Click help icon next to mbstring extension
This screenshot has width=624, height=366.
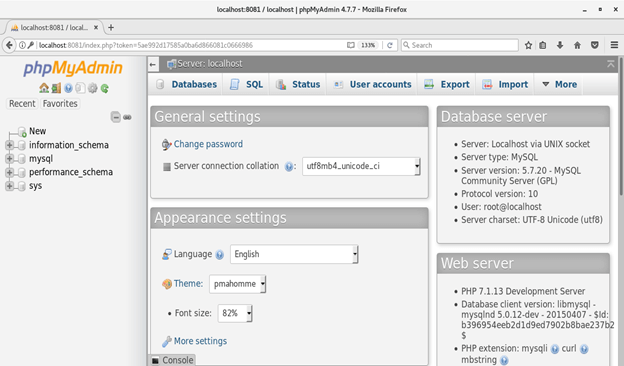(504, 360)
